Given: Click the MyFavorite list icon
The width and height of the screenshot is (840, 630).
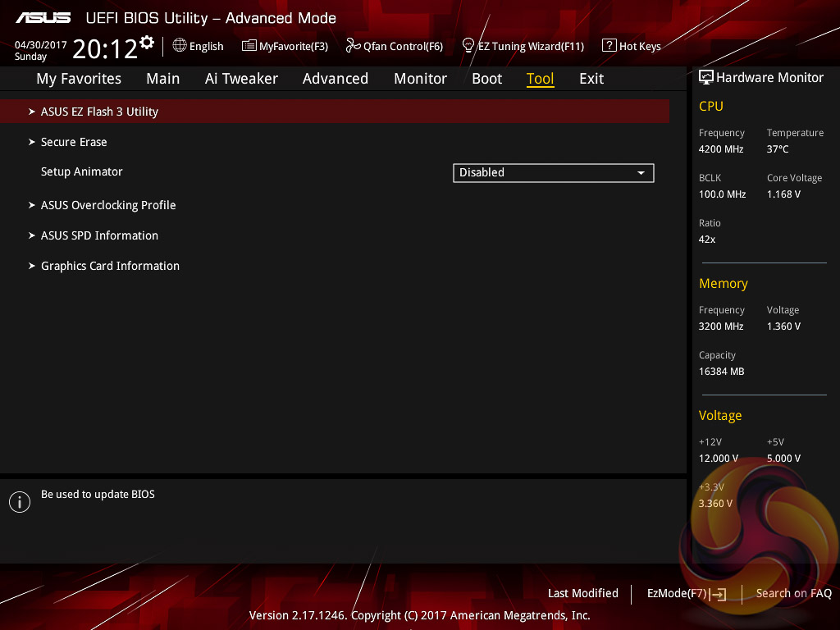Looking at the screenshot, I should [249, 46].
